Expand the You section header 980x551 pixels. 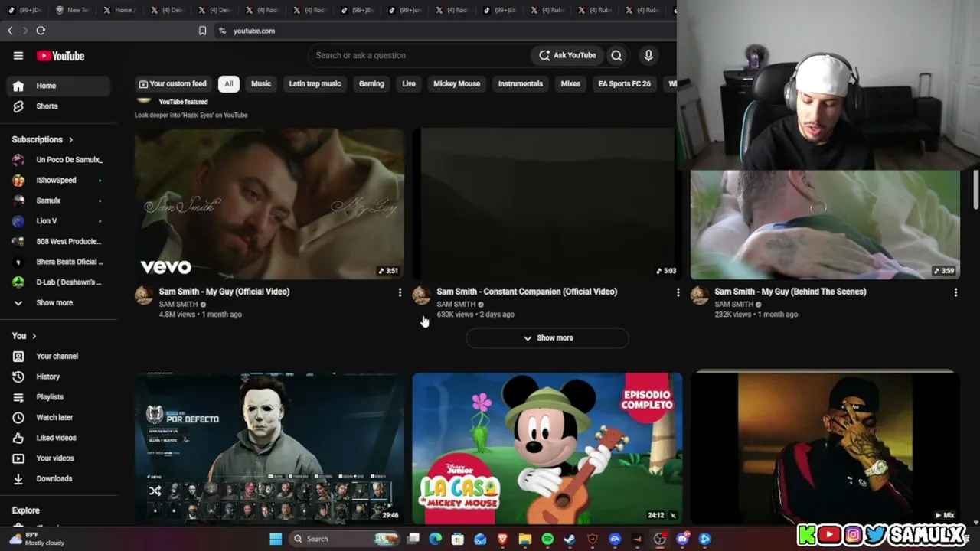tap(24, 336)
